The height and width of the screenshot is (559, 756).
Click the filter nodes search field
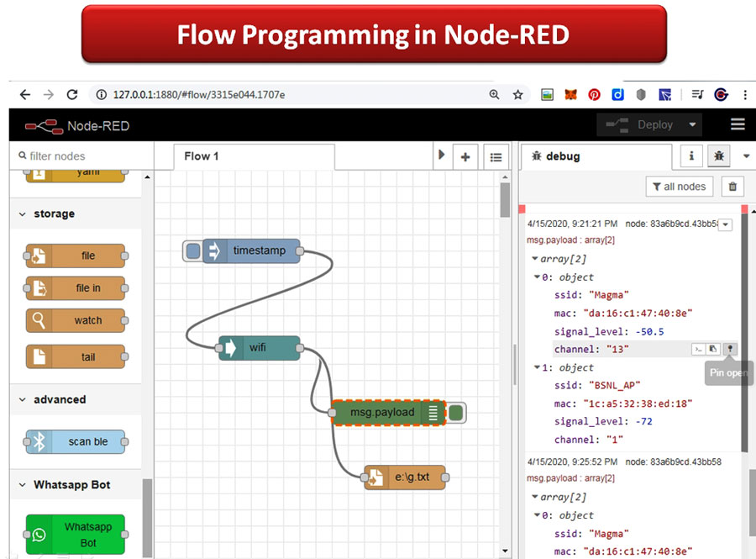pyautogui.click(x=84, y=156)
